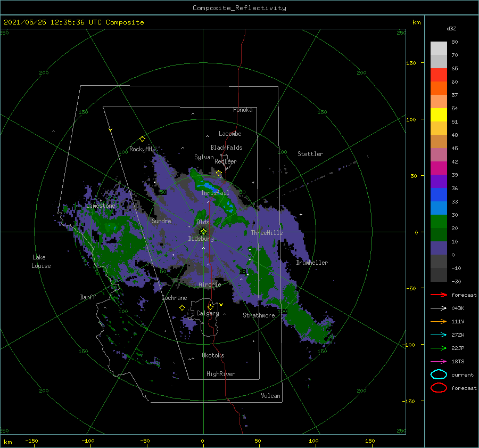This screenshot has height=448, width=479.
Task: Select the 42 dBZ magenta swatch
Action: tap(439, 168)
